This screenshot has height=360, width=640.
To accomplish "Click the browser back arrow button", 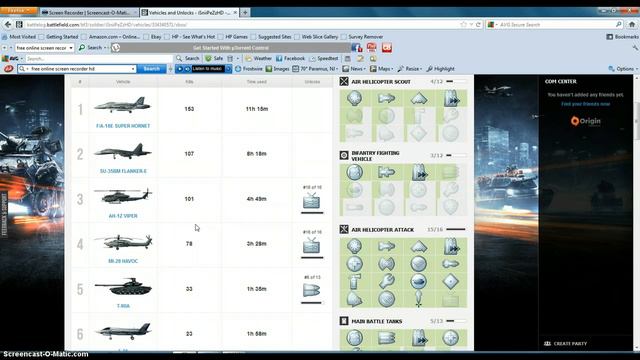I will click(x=8, y=24).
